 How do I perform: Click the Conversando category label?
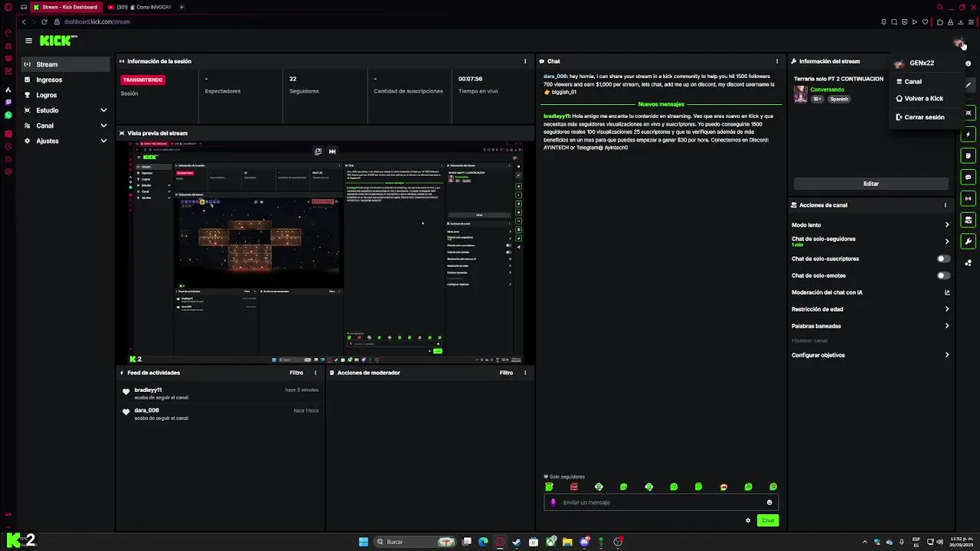827,90
